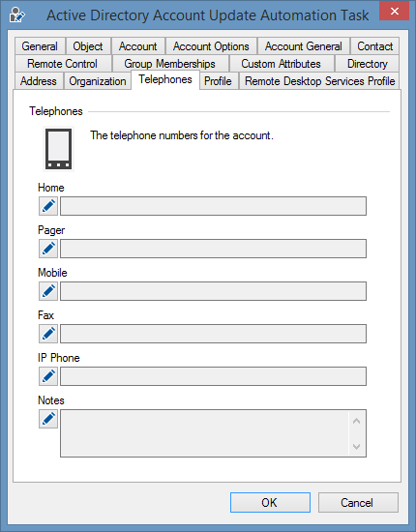This screenshot has width=416, height=532.
Task: Open the Account Options tab
Action: click(x=211, y=46)
